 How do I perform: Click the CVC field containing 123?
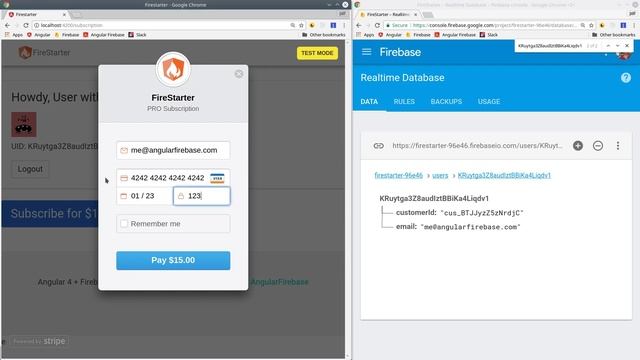202,196
